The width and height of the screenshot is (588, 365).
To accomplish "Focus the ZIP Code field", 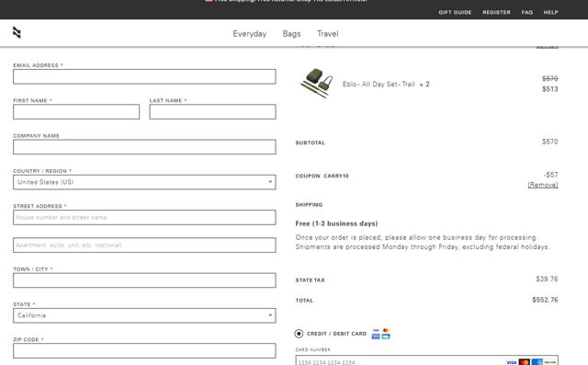I will pyautogui.click(x=144, y=350).
